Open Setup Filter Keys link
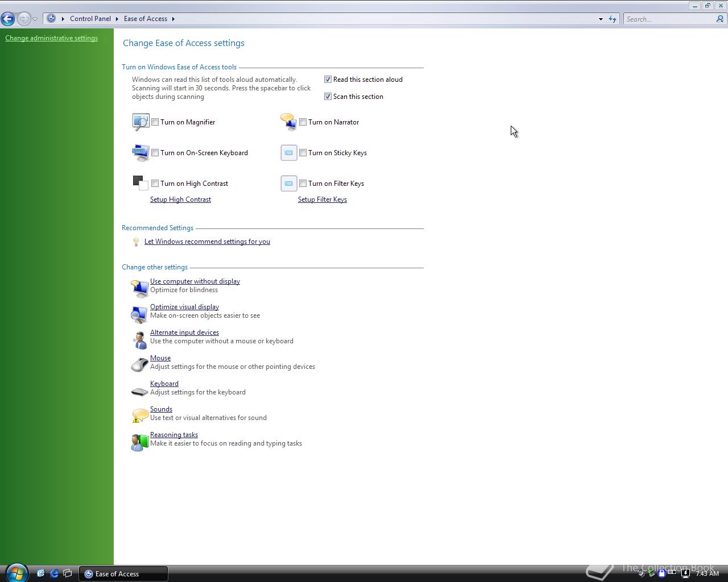The image size is (728, 582). [322, 199]
